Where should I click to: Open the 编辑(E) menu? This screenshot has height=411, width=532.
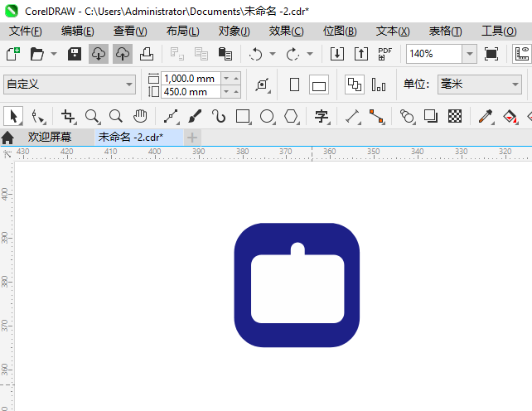point(78,31)
